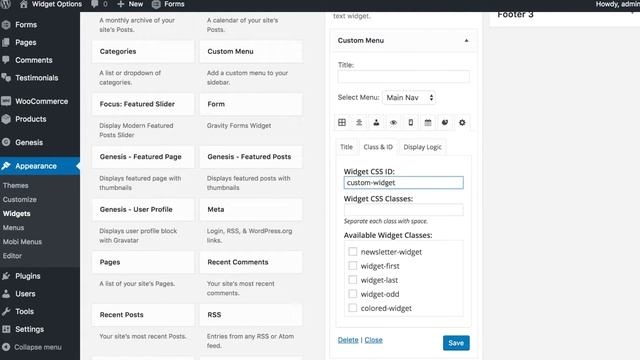Open comments bubble in admin bar
Image resolution: width=640 pixels, height=360 pixels.
tap(95, 4)
